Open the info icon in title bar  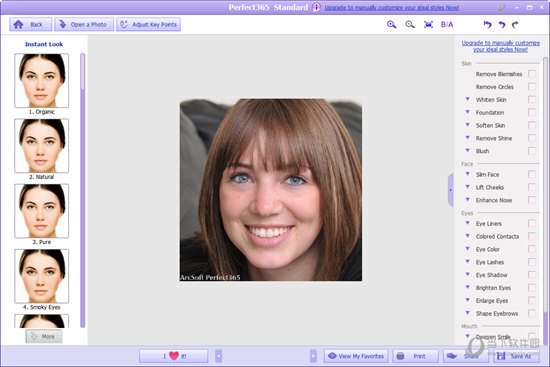tap(316, 7)
